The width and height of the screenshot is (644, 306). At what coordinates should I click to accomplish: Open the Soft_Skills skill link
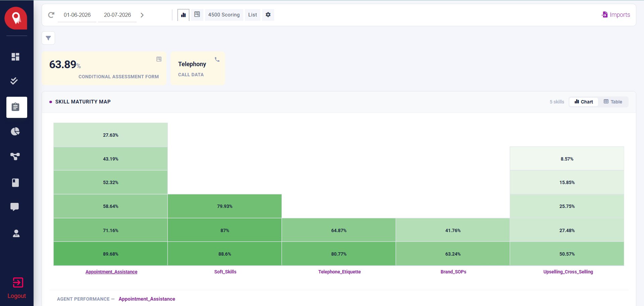tap(225, 272)
